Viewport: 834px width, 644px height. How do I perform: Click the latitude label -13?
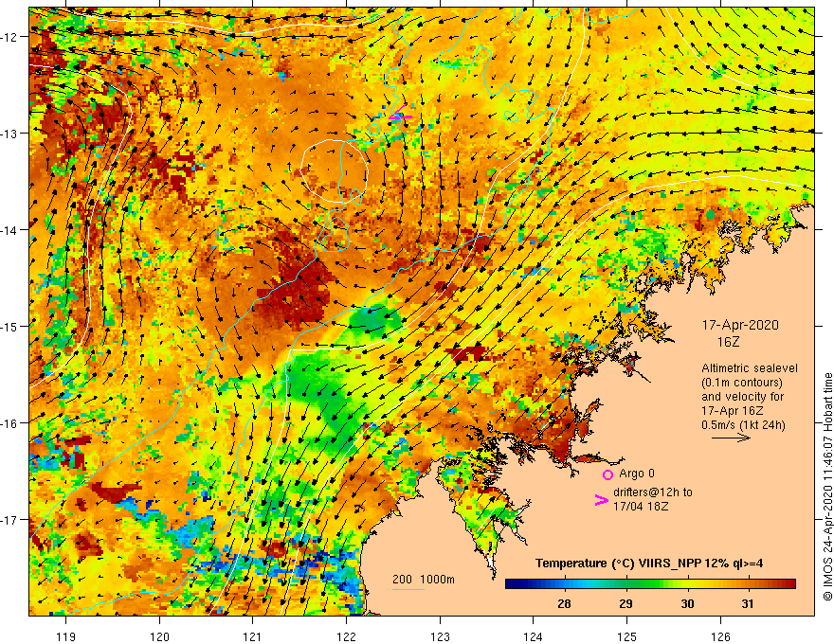click(10, 134)
